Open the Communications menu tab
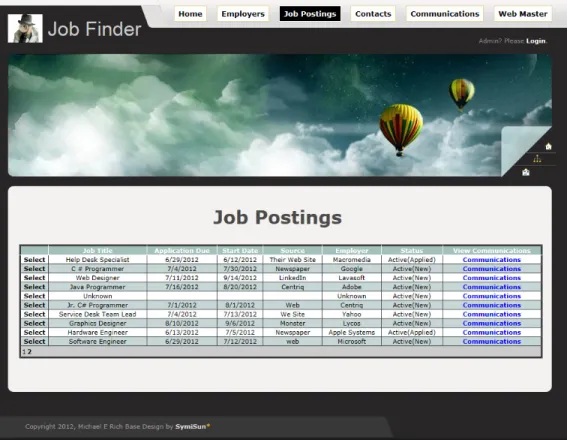Image resolution: width=567 pixels, height=440 pixels. (444, 14)
